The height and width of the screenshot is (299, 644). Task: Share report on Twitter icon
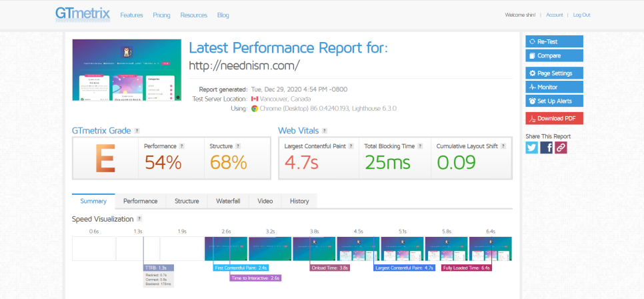coord(531,147)
